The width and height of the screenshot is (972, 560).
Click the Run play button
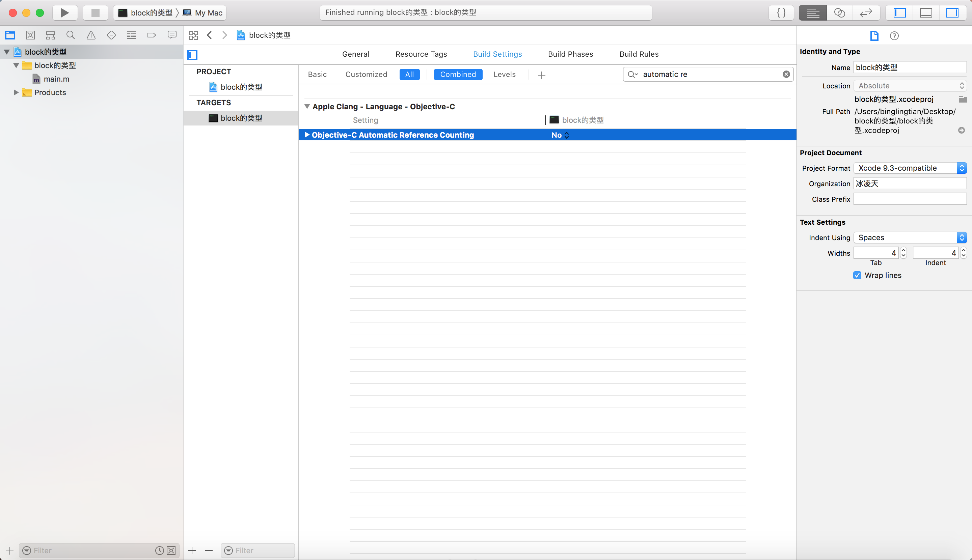tap(65, 13)
